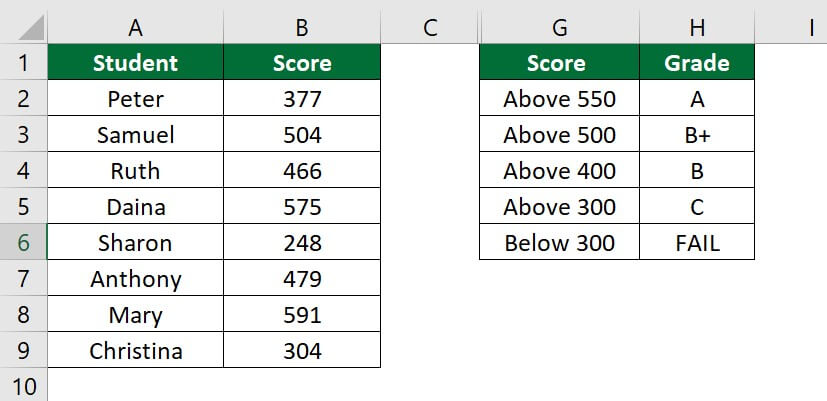
Task: Click the Above 550 cell
Action: point(559,99)
